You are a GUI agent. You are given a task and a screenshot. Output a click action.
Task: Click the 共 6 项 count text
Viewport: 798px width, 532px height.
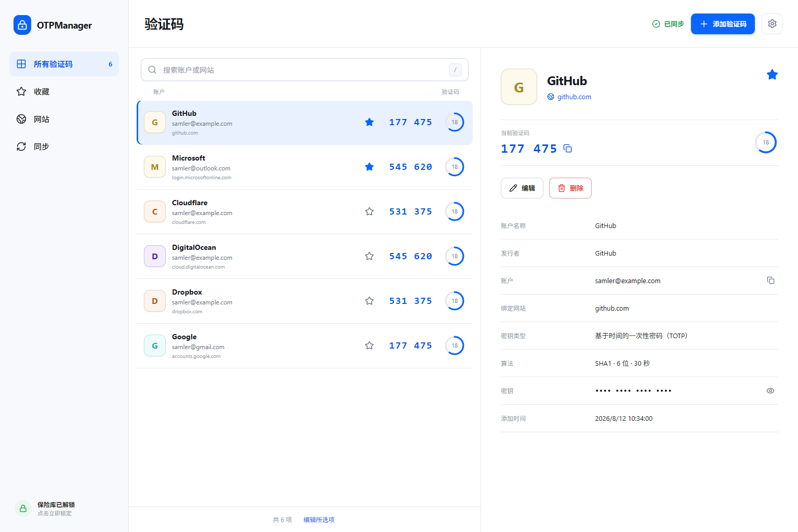tap(282, 520)
